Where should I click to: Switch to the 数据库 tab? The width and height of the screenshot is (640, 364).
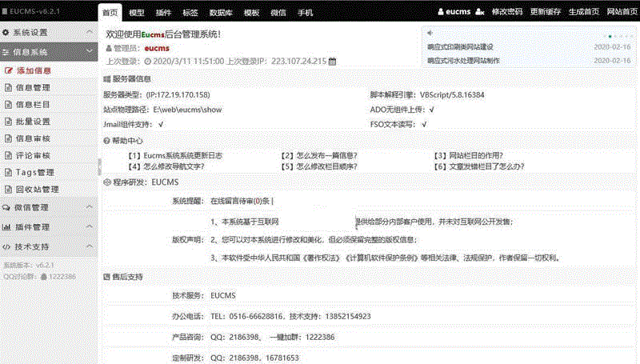(220, 13)
